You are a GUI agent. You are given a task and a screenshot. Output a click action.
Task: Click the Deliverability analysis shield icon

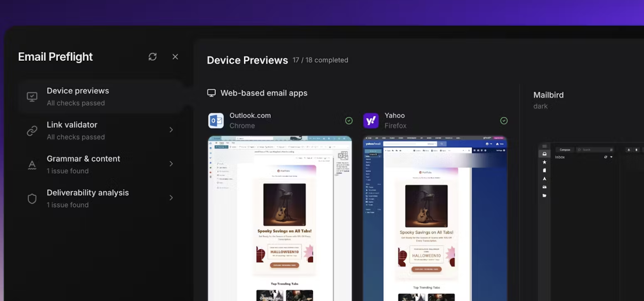click(x=32, y=199)
